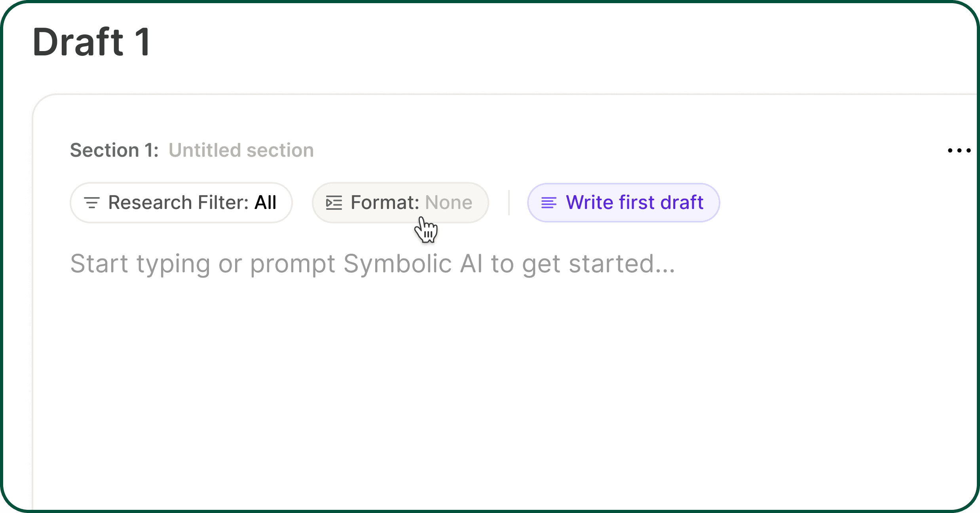Click the middle dot of section options
The image size is (980, 513).
click(x=959, y=150)
